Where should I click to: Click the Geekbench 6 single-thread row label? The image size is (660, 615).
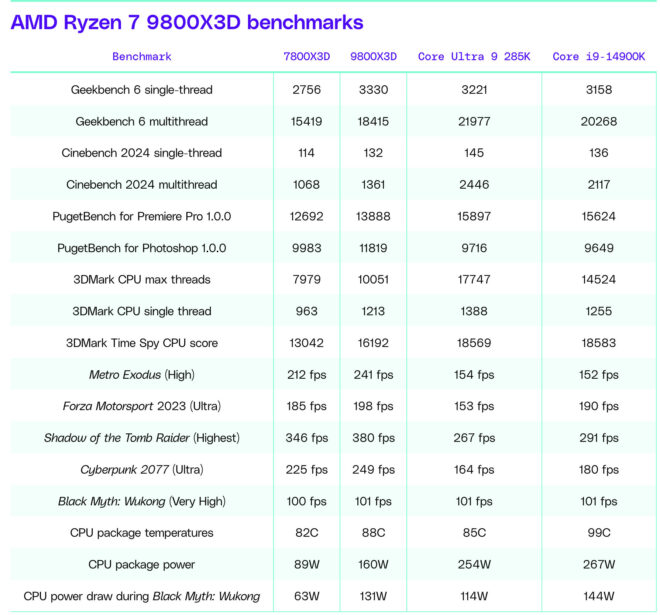click(x=142, y=90)
